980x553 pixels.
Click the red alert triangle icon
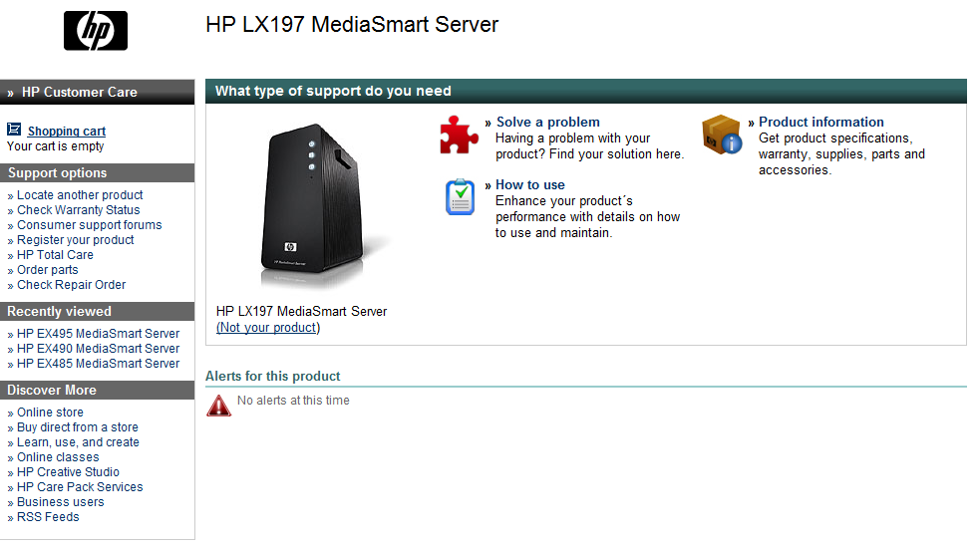pyautogui.click(x=218, y=406)
